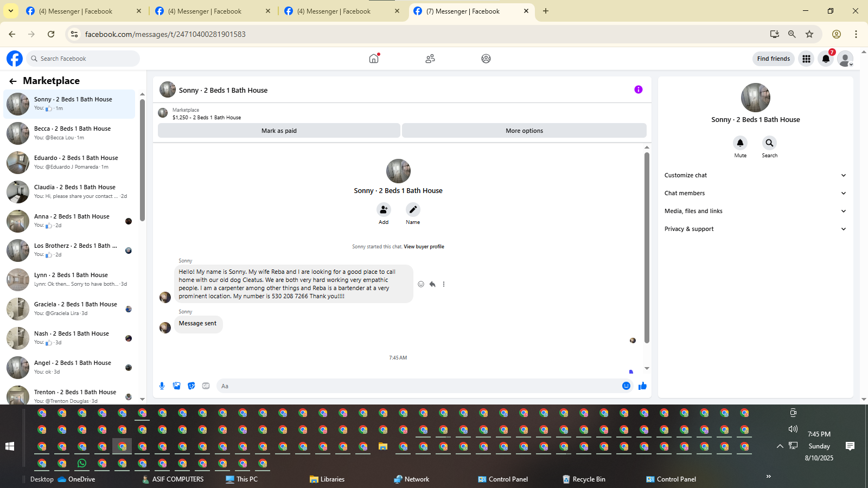Viewport: 868px width, 488px height.
Task: Choose a sticker with the sticker icon
Action: pos(191,386)
